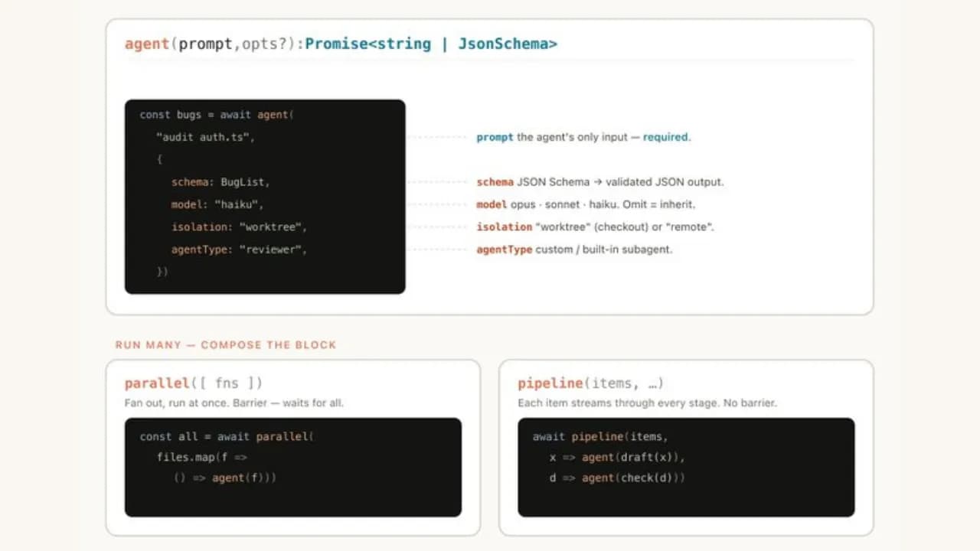Click the 'schema: BugList,' code line
This screenshot has height=551, width=980.
coord(220,182)
